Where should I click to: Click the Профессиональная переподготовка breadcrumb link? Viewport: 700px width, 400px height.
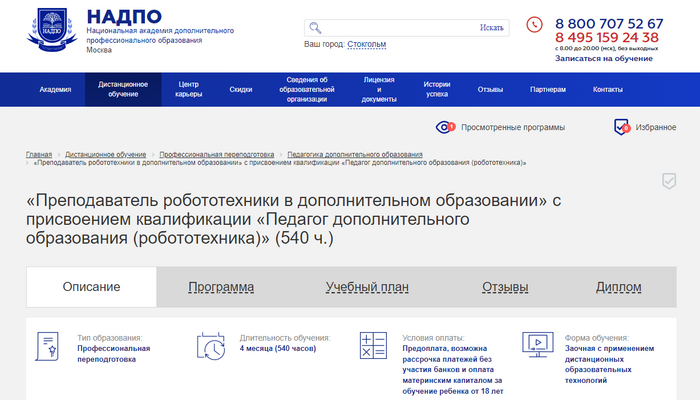point(217,155)
